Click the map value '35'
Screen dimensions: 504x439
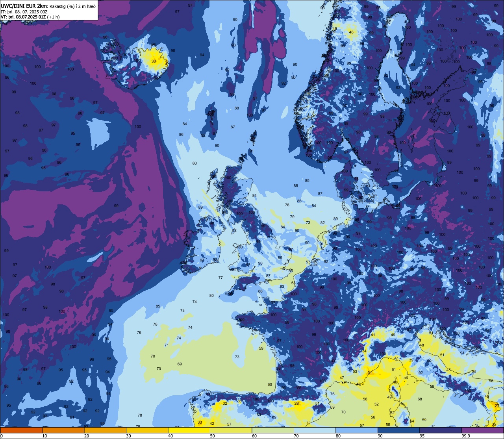[494, 424]
